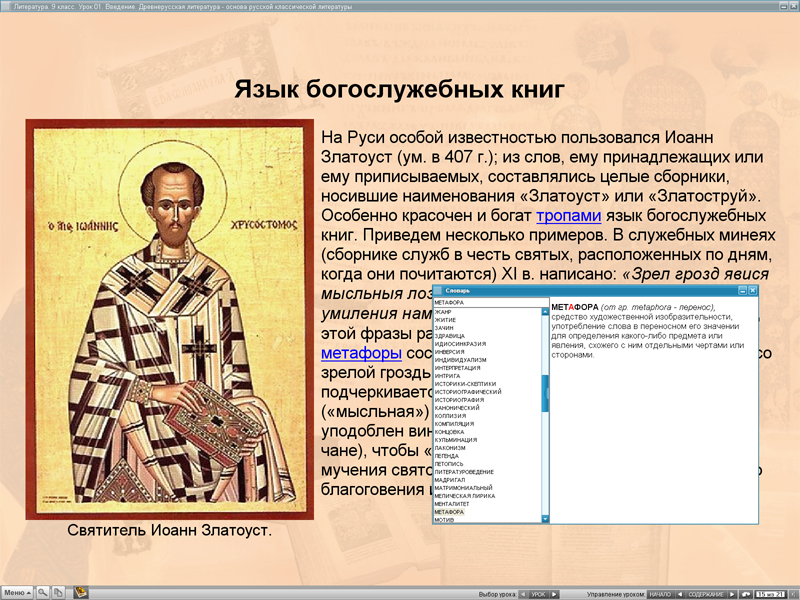Minimize the Словарь dictionary window
The image size is (800, 600).
[x=740, y=292]
